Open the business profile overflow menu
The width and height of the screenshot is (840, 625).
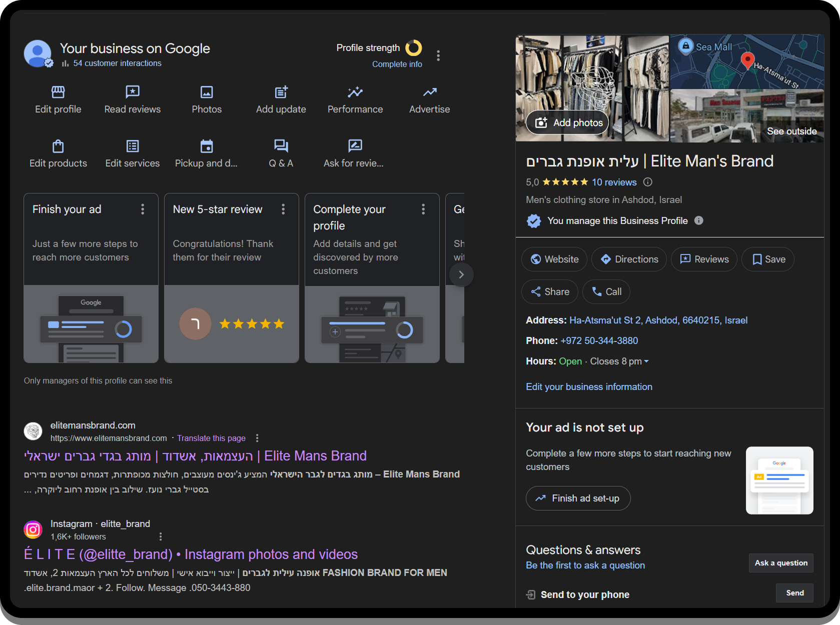coord(438,55)
